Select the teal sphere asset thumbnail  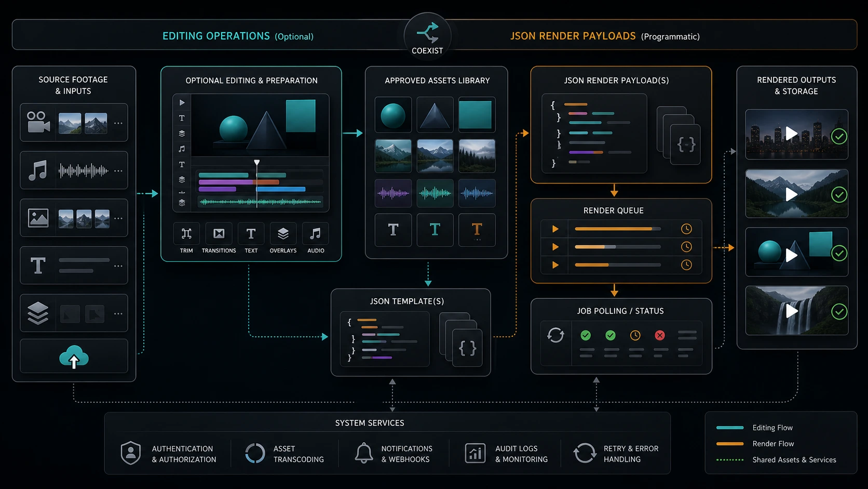(x=393, y=115)
